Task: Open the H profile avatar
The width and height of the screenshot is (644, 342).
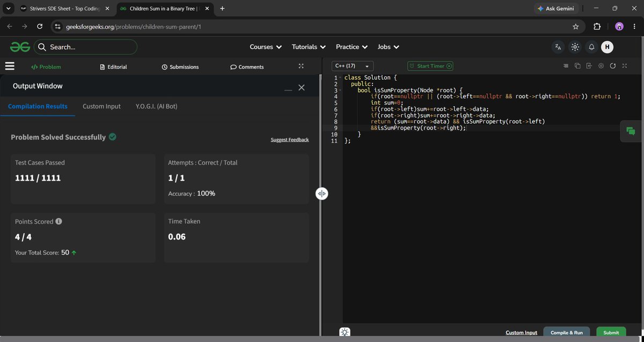Action: (x=607, y=47)
